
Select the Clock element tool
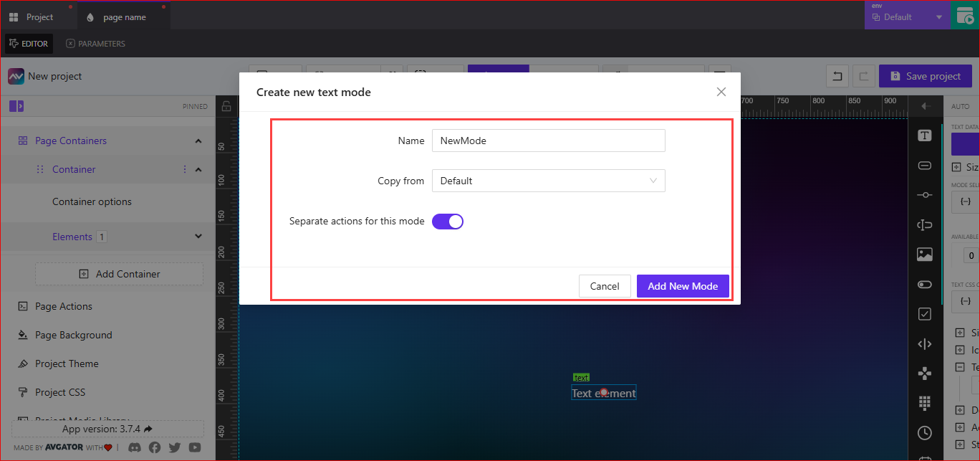coord(924,433)
